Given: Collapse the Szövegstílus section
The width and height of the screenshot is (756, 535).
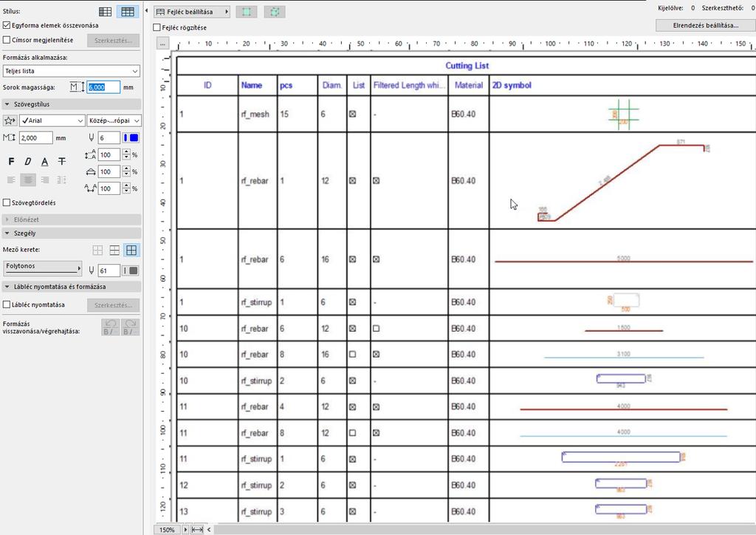Looking at the screenshot, I should [x=72, y=104].
